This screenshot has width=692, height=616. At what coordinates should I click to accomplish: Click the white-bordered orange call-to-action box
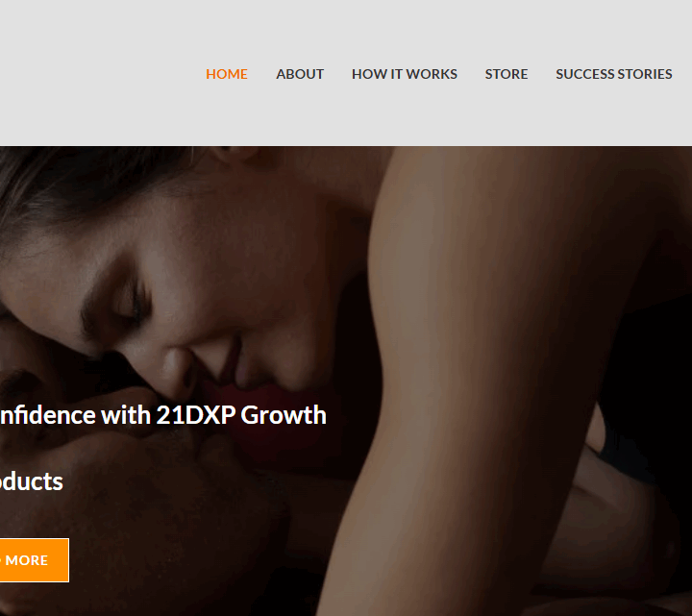[x=34, y=560]
